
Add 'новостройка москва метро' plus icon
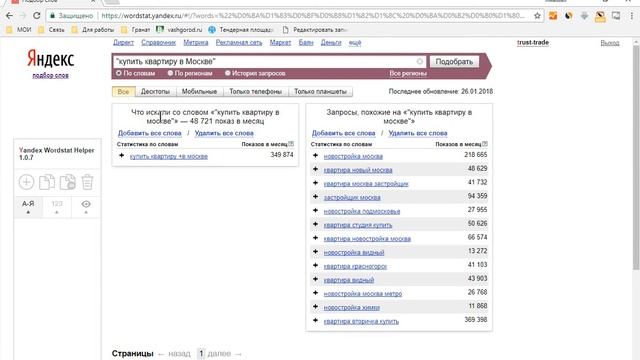pos(316,293)
